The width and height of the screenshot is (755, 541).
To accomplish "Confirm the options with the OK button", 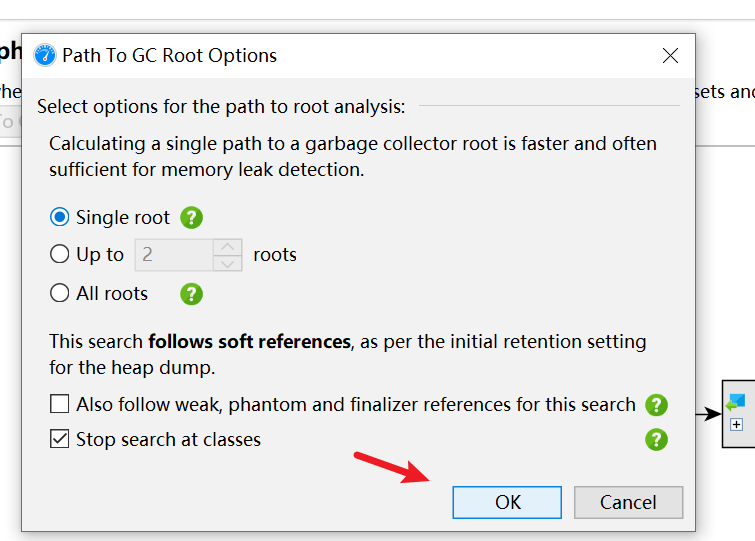I will (507, 502).
